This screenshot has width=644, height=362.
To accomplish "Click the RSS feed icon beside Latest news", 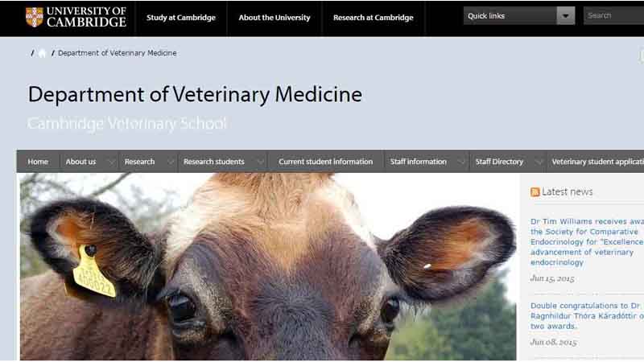I will tap(535, 191).
